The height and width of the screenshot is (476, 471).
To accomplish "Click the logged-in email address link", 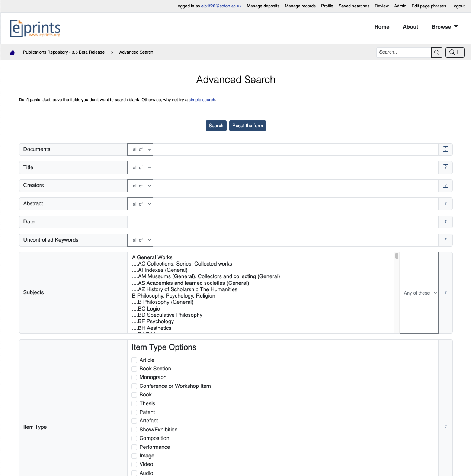I will click(x=221, y=6).
